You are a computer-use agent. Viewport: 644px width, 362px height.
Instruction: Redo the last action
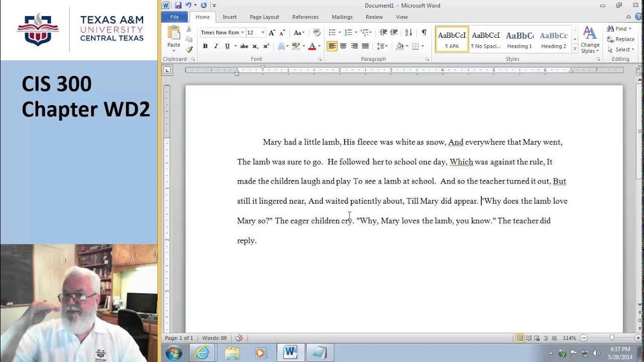tap(204, 6)
